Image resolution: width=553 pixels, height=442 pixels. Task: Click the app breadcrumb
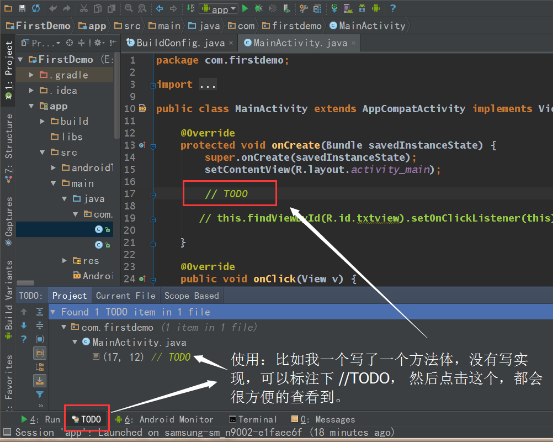click(92, 26)
